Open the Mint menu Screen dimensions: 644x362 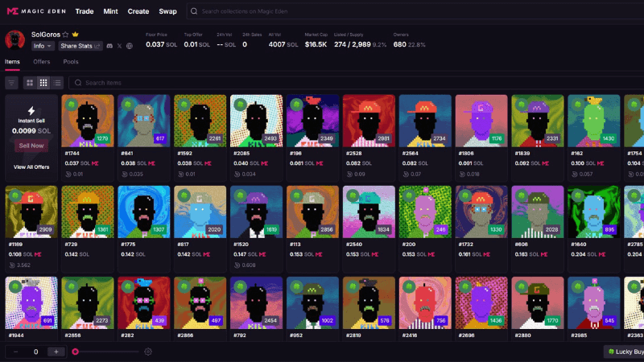110,11
